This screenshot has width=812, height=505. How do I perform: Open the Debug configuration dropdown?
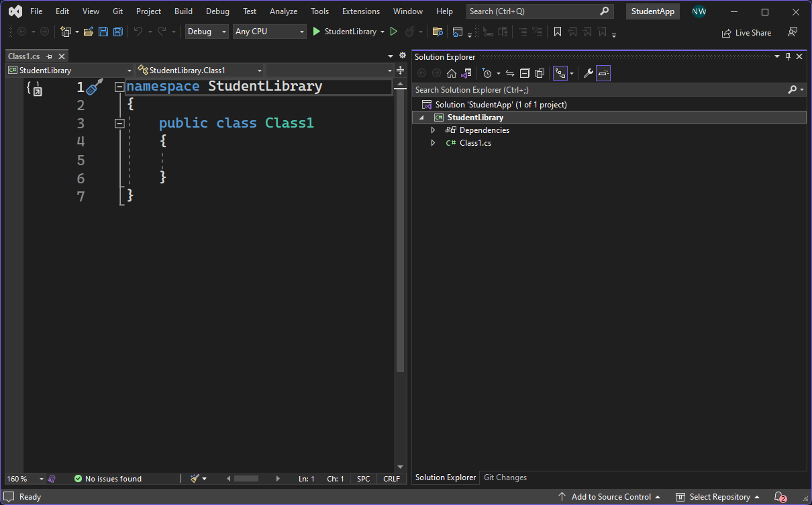pyautogui.click(x=207, y=32)
